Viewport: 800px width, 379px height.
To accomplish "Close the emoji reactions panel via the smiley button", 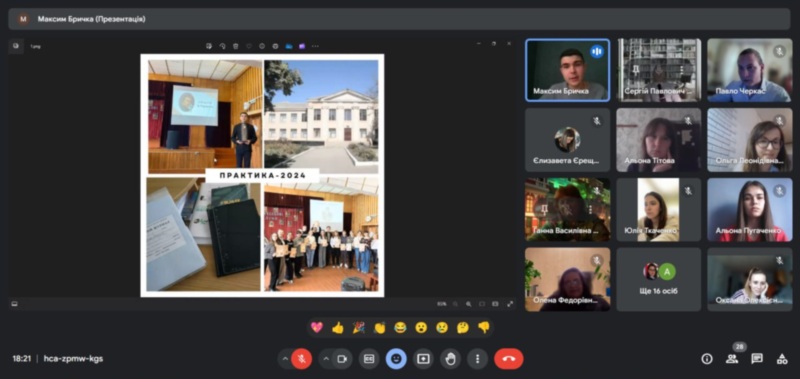I will coord(396,359).
